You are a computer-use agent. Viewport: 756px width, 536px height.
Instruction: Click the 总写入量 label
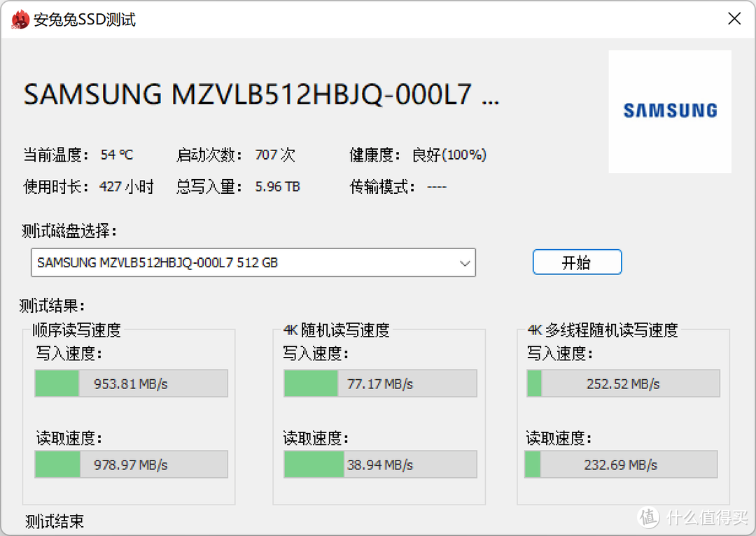[209, 187]
